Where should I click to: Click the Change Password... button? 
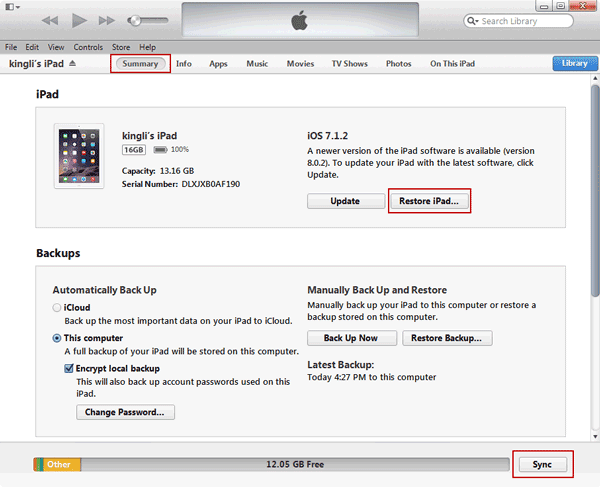point(125,412)
